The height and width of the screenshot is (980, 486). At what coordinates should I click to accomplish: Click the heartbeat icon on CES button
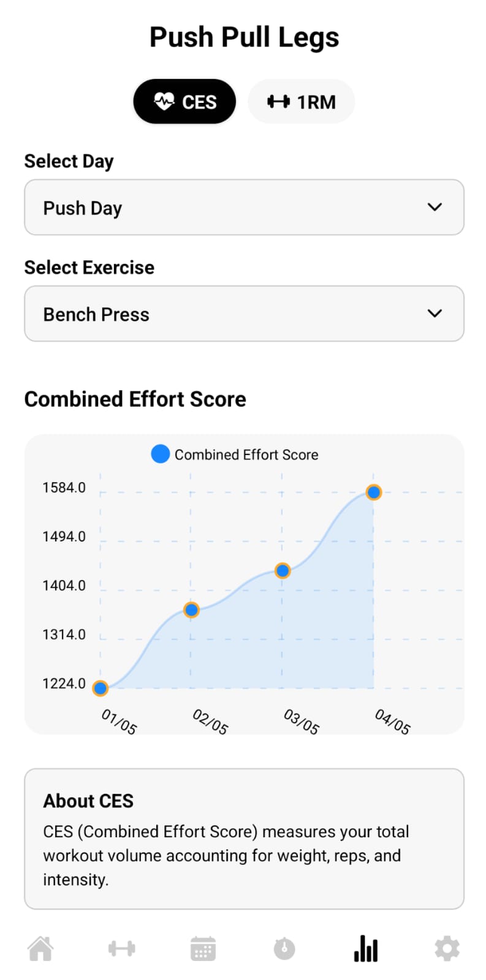point(164,101)
